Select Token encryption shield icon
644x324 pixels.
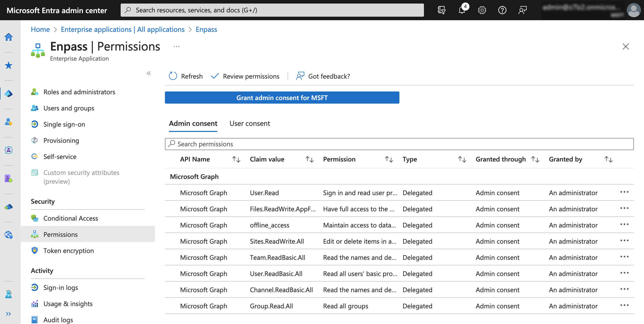pyautogui.click(x=34, y=250)
